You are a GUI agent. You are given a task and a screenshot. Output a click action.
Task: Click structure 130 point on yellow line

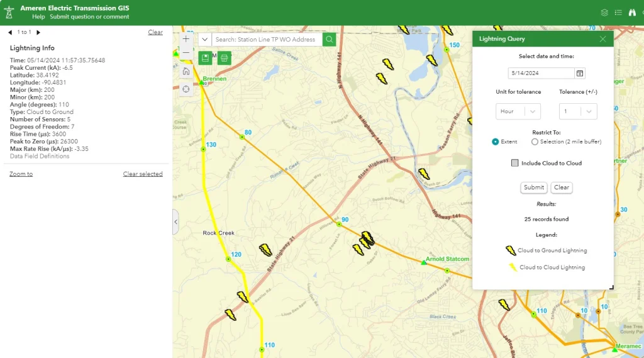(x=203, y=149)
